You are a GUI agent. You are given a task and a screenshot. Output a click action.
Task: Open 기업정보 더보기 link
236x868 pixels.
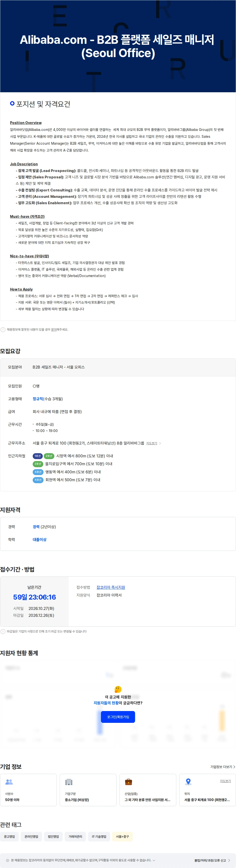223,767
